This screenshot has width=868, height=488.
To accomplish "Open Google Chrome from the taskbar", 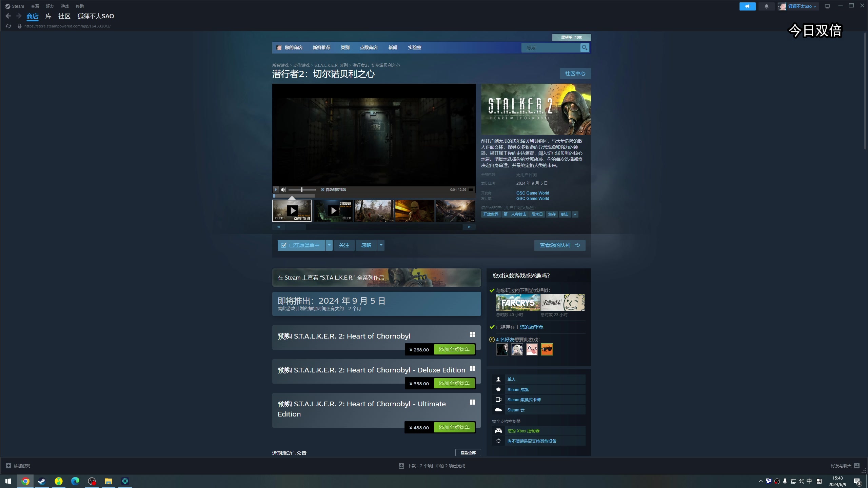I will pos(25,481).
